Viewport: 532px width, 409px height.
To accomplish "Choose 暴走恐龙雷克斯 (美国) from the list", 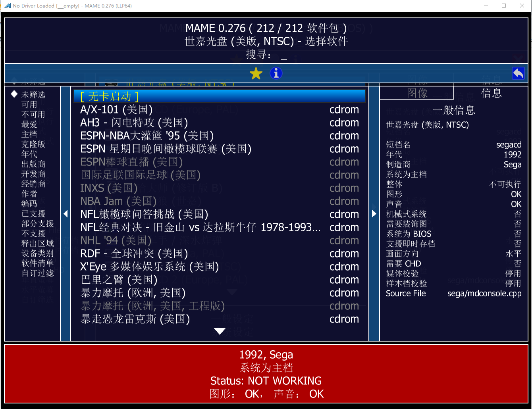I will point(135,319).
